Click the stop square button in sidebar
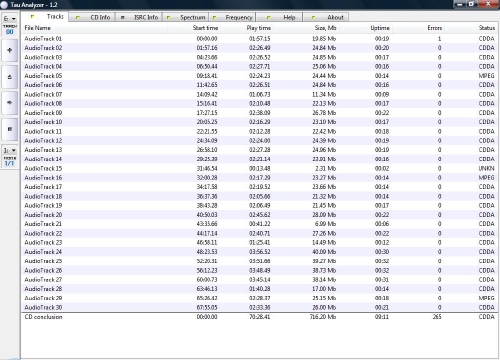This screenshot has height=360, width=500. (x=10, y=129)
